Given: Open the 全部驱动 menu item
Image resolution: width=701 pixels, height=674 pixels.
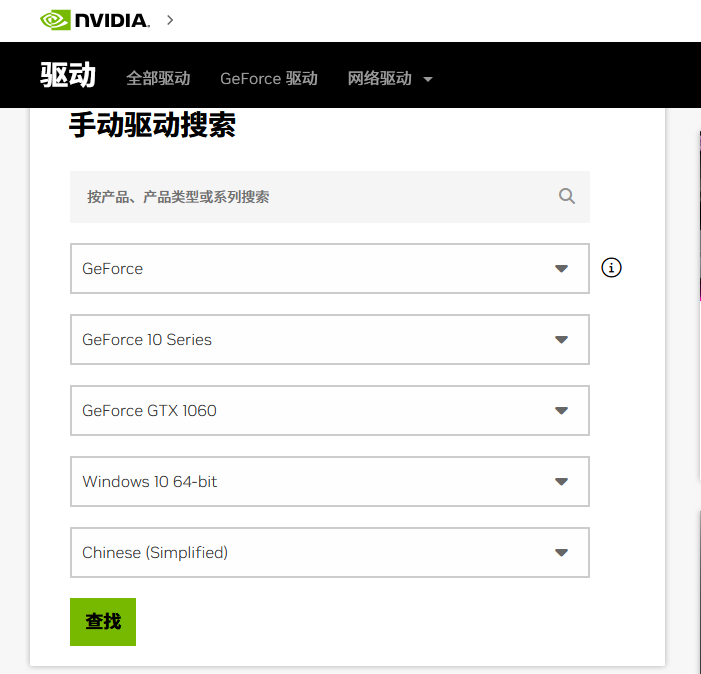Looking at the screenshot, I should point(158,78).
